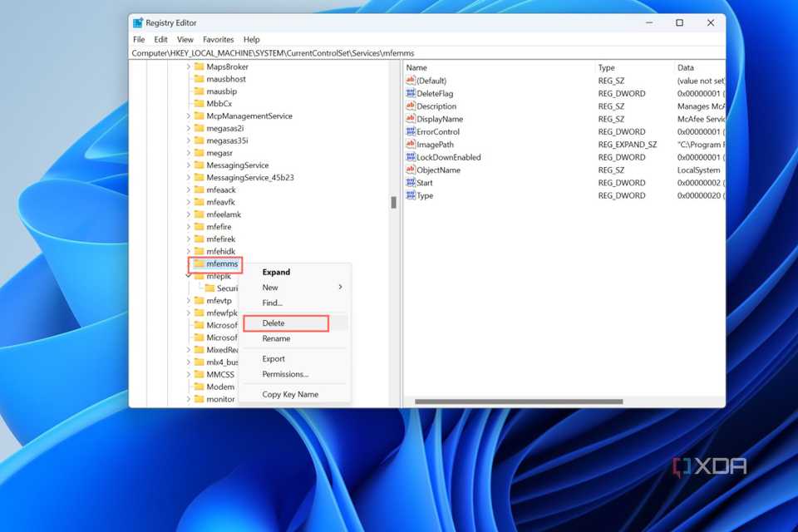Open the Favorites menu
This screenshot has height=532, width=798.
(x=219, y=39)
